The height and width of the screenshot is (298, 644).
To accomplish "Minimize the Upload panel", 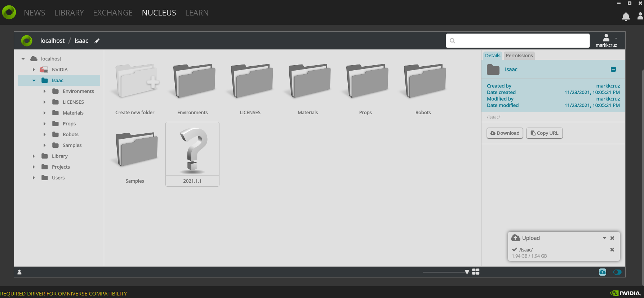I will click(x=604, y=238).
